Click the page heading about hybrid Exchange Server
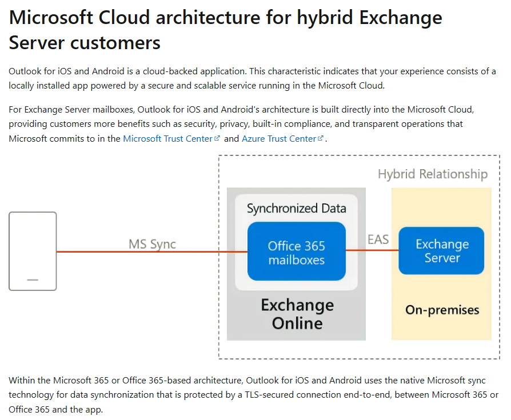This screenshot has width=511, height=420. [225, 30]
